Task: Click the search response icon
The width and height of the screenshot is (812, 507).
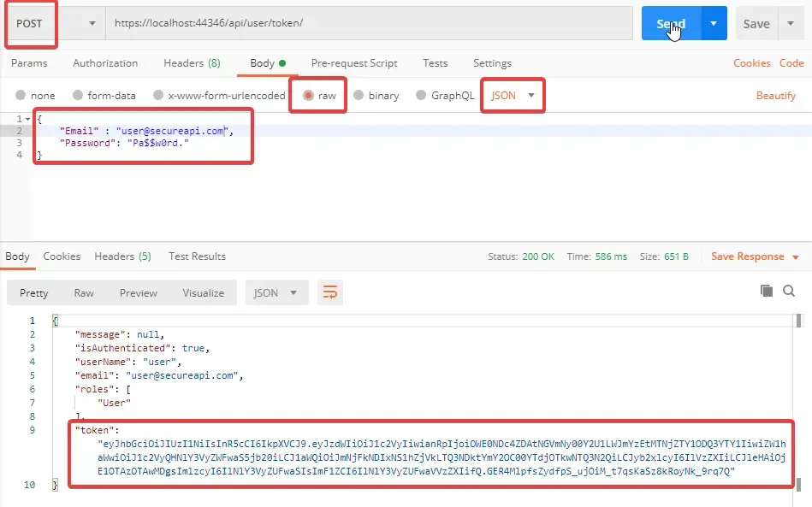Action: (788, 292)
